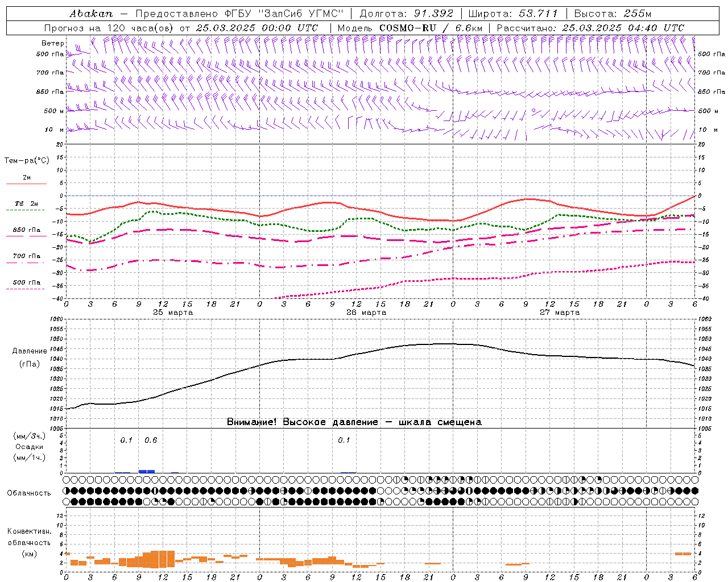Click the "Рассчитано: 25.03.2025 04:40 UTC" timestamp
The width and height of the screenshot is (728, 582).
590,28
